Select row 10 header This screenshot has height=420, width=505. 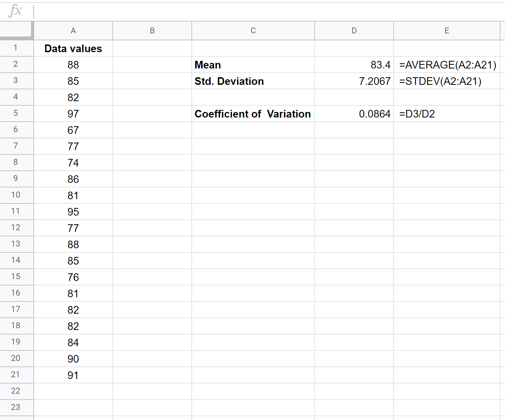click(x=16, y=195)
